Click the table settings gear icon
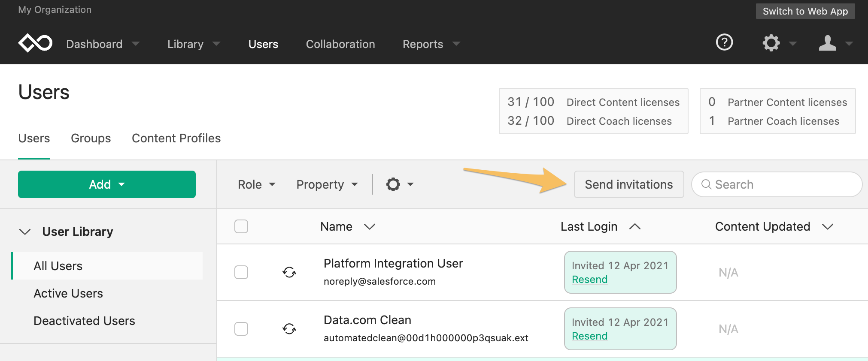 pyautogui.click(x=393, y=184)
